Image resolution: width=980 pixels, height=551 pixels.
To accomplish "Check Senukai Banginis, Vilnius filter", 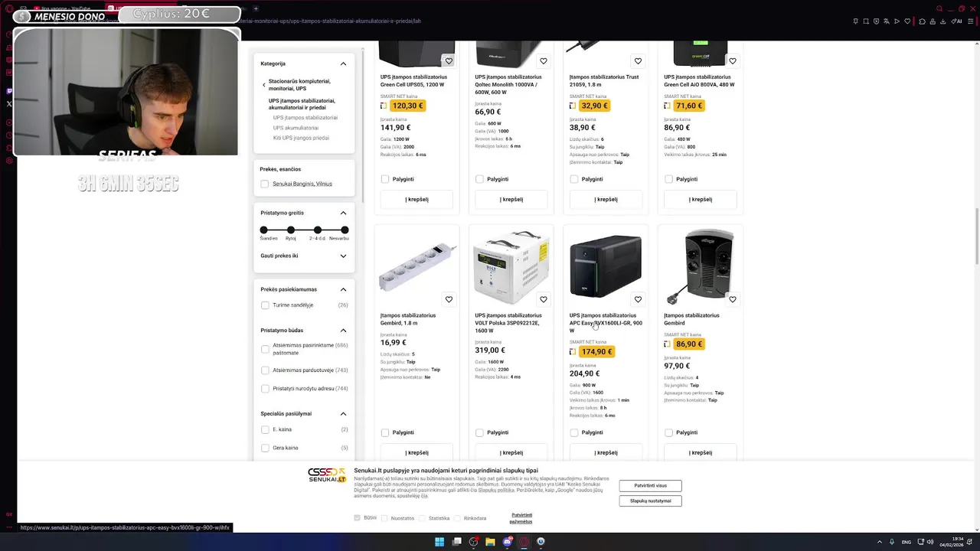I will click(265, 184).
